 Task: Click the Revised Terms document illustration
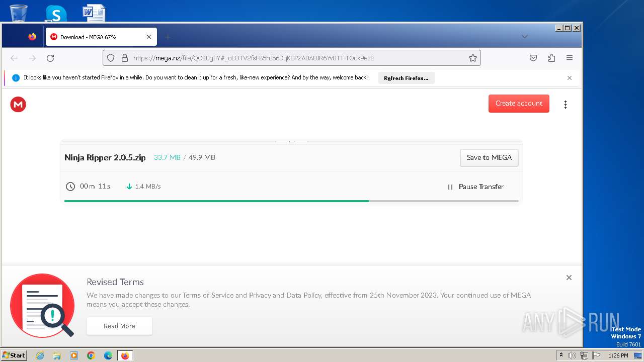(x=42, y=306)
